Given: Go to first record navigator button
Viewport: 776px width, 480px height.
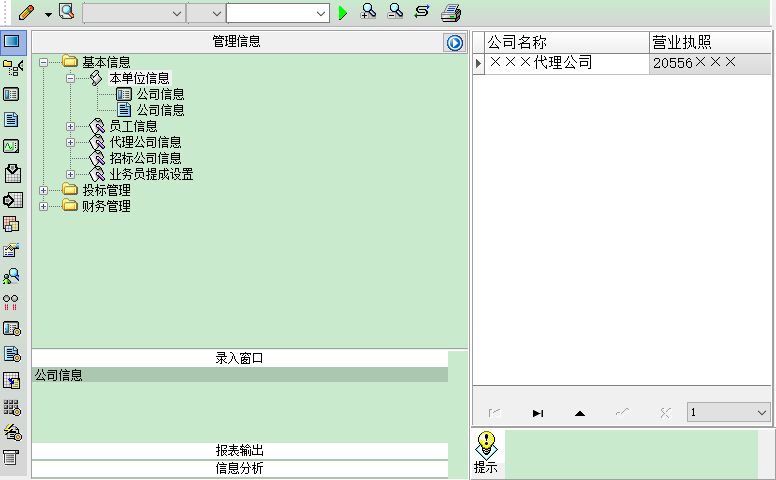Looking at the screenshot, I should pos(494,413).
